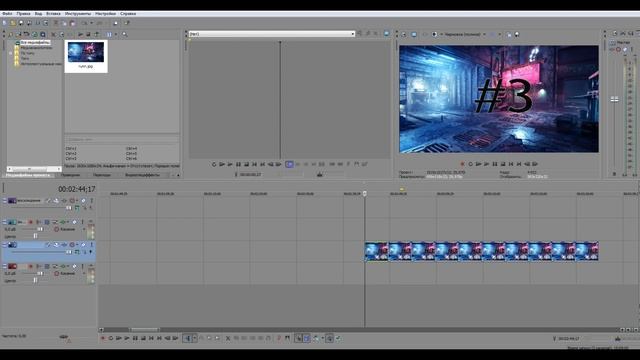This screenshot has height=360, width=640.
Task: Click the search magnifier icon in Project Media
Action: click(x=124, y=34)
